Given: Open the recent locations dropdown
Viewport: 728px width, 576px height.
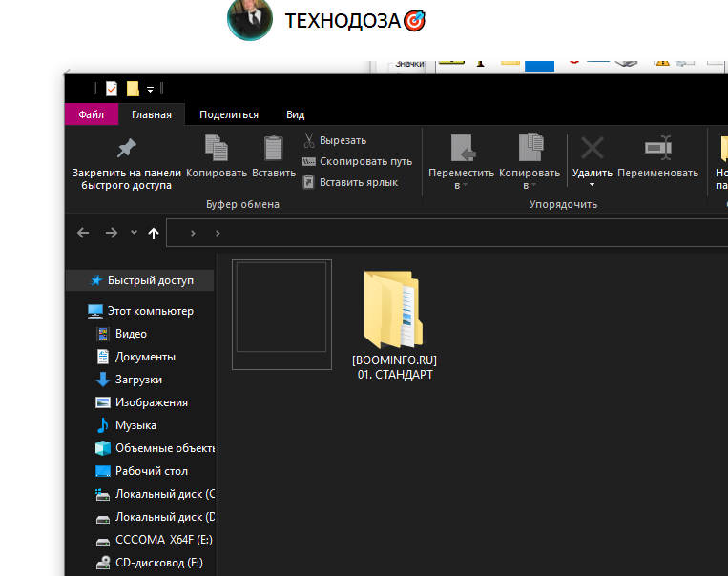Looking at the screenshot, I should pos(134,232).
